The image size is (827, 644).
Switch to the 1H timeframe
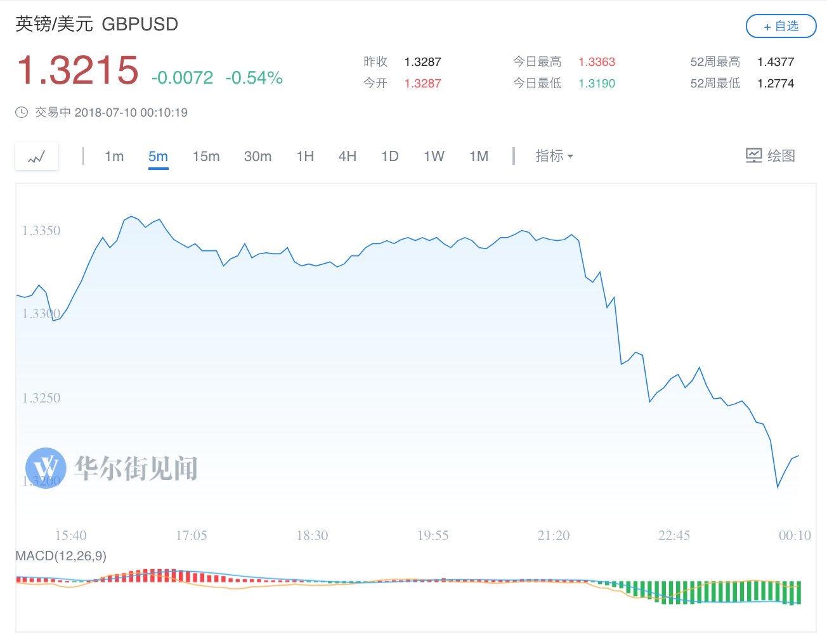point(305,157)
